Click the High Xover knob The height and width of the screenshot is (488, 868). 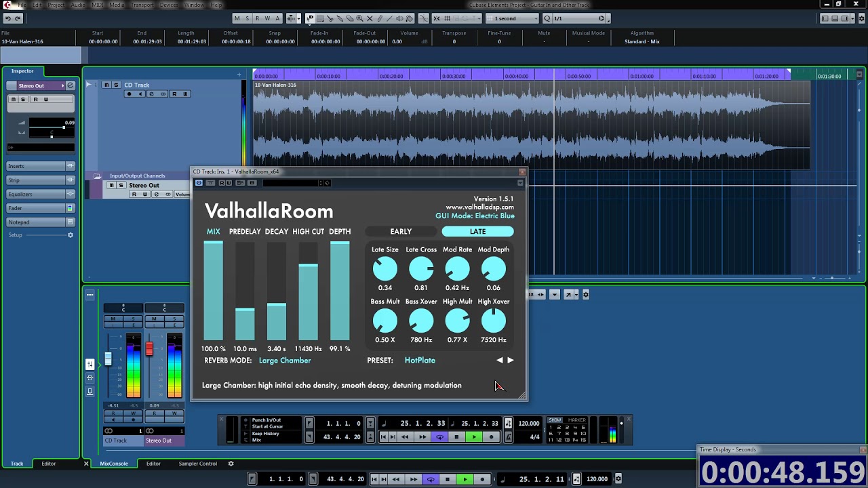point(493,321)
